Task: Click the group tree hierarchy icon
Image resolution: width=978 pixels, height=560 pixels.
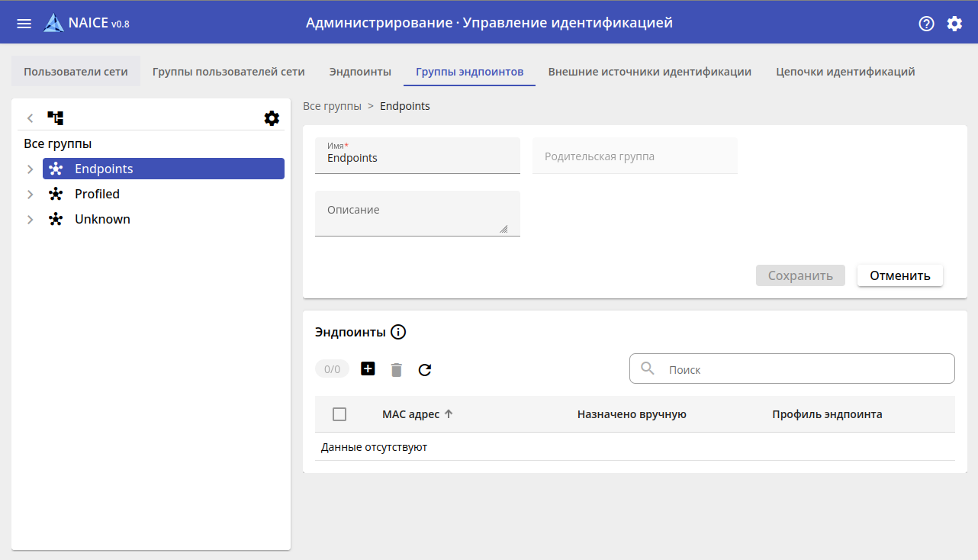Action: (x=56, y=118)
